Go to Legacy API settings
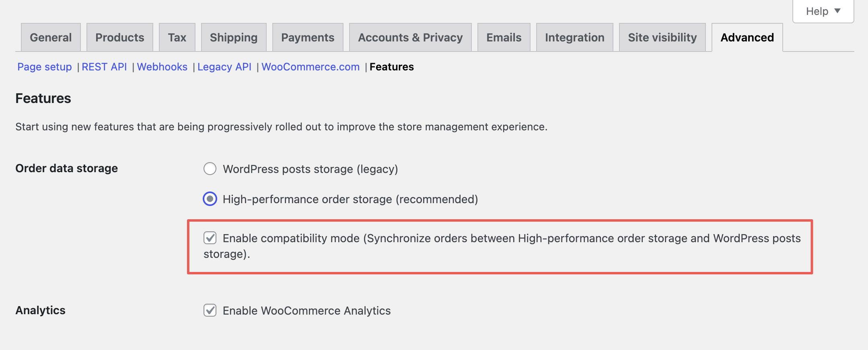 pyautogui.click(x=224, y=67)
